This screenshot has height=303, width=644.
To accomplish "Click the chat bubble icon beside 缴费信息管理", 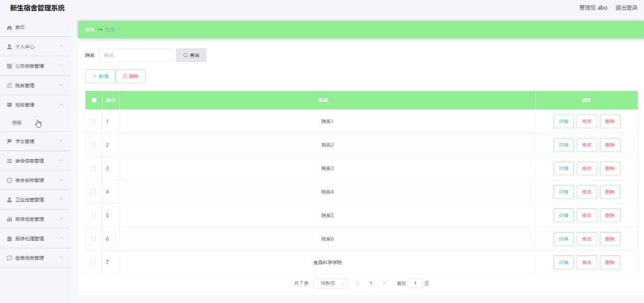I will pos(9,258).
